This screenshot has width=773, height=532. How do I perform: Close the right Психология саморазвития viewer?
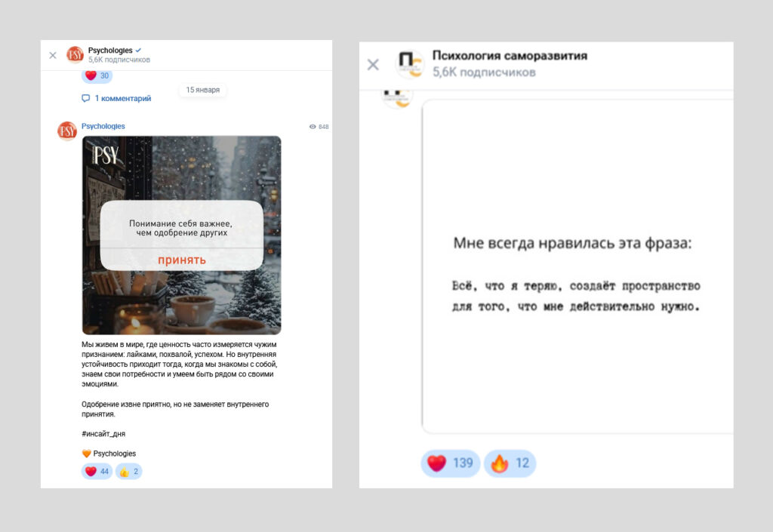(373, 65)
